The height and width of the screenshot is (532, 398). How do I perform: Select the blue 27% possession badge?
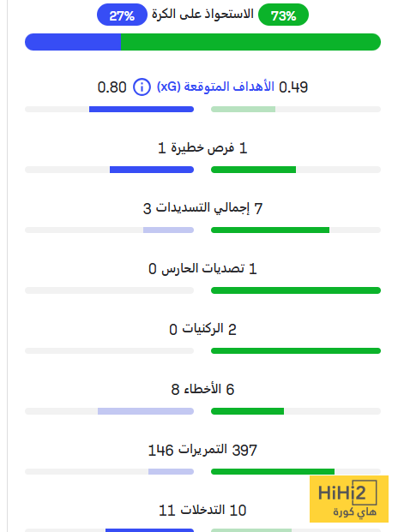pos(122,15)
